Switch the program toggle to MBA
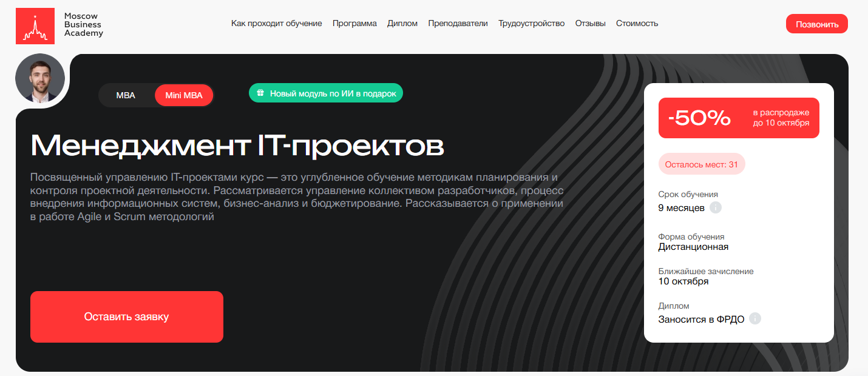The image size is (868, 376). pos(126,95)
